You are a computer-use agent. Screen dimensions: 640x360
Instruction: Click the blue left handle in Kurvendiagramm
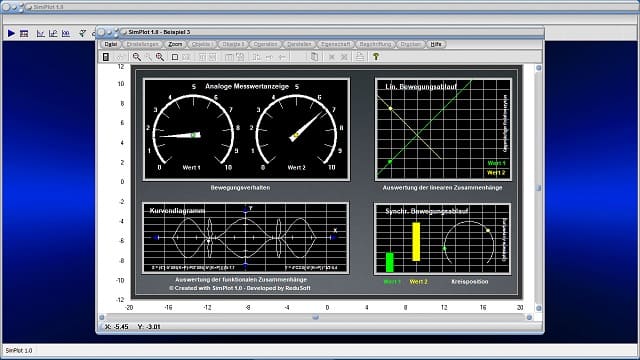coord(156,237)
